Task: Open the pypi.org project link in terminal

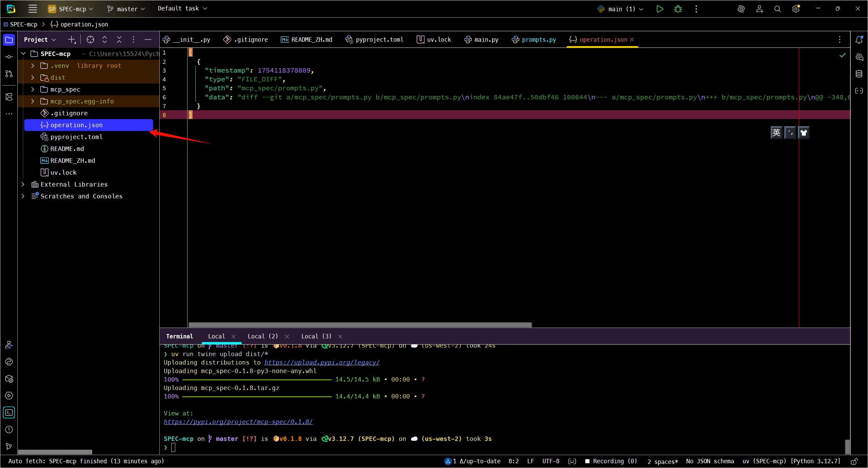Action: click(238, 422)
